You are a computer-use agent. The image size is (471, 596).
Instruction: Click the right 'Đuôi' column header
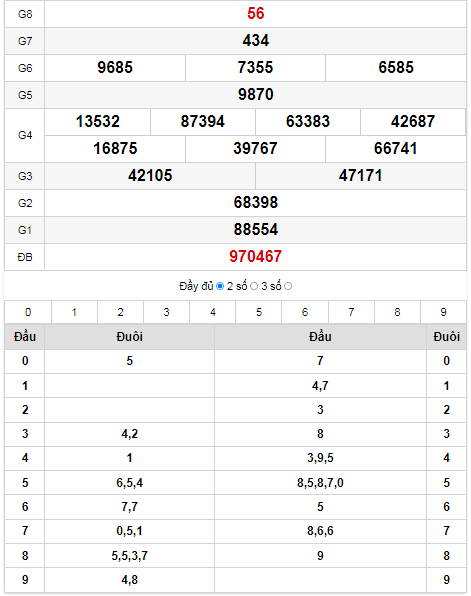coord(446,336)
